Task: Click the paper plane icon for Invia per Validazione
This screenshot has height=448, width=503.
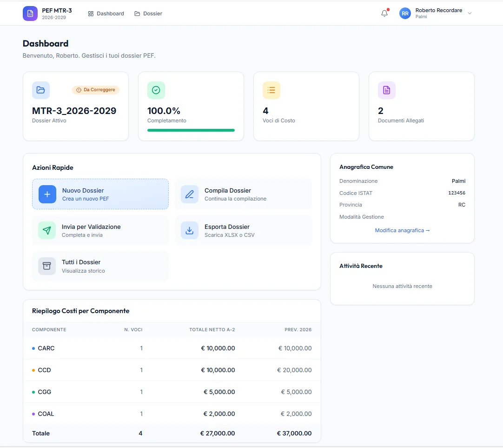Action: click(47, 230)
